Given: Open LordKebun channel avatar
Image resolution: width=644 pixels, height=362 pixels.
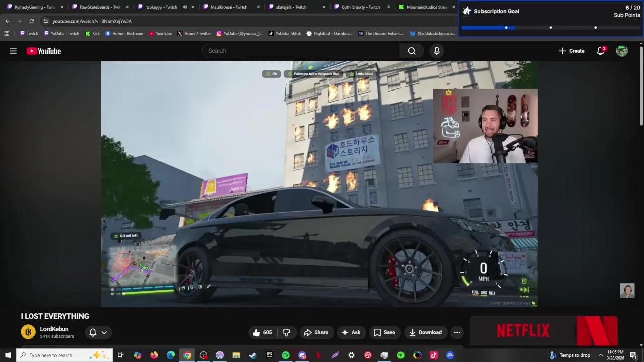Looking at the screenshot, I should tap(28, 332).
